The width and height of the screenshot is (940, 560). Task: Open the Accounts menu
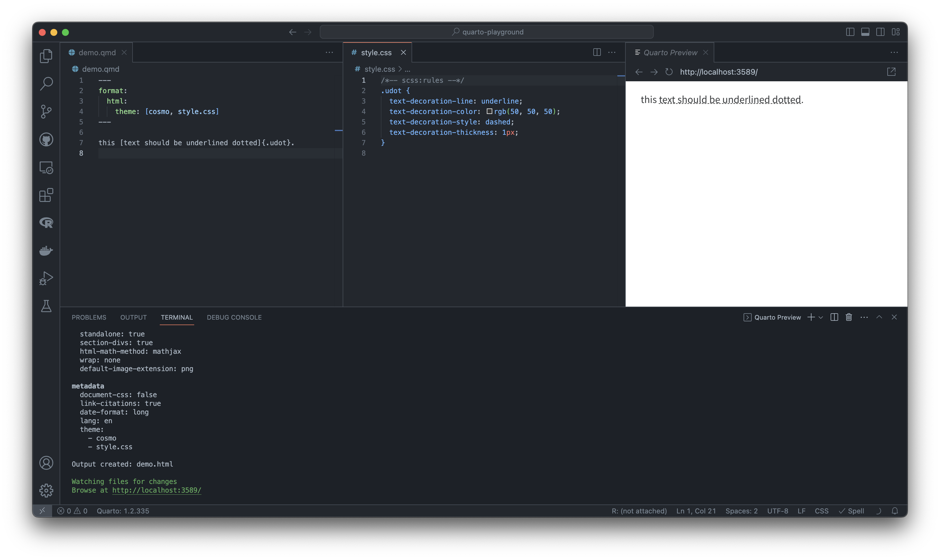(x=46, y=463)
